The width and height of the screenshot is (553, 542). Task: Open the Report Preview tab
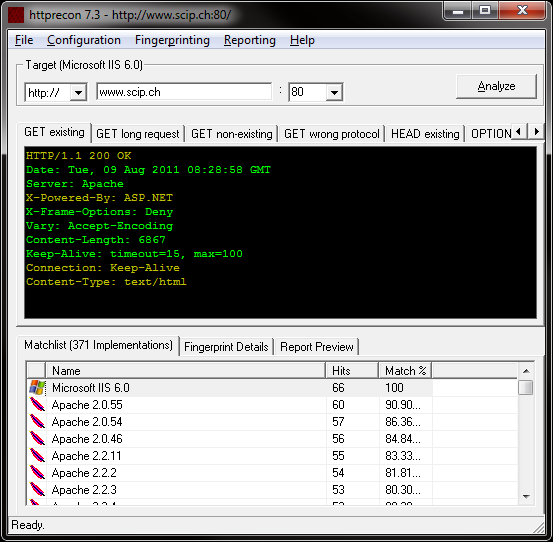(317, 347)
